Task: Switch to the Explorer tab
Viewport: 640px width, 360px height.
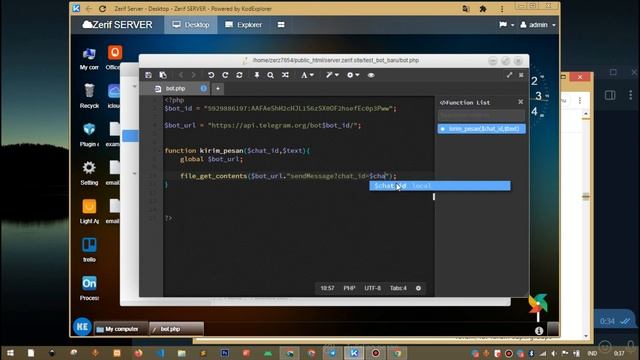Action: 244,25
